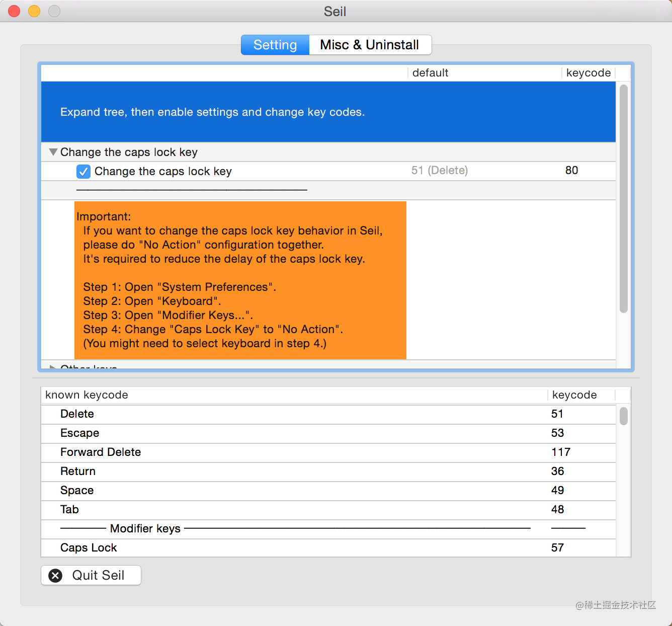Select the Caps Lock keycode row

[x=328, y=548]
